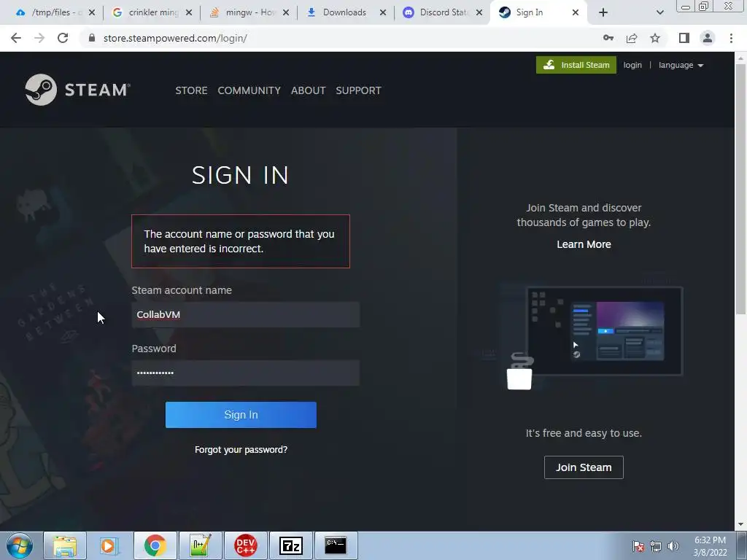The width and height of the screenshot is (747, 560).
Task: Open the saved passwords key icon
Action: 608,38
